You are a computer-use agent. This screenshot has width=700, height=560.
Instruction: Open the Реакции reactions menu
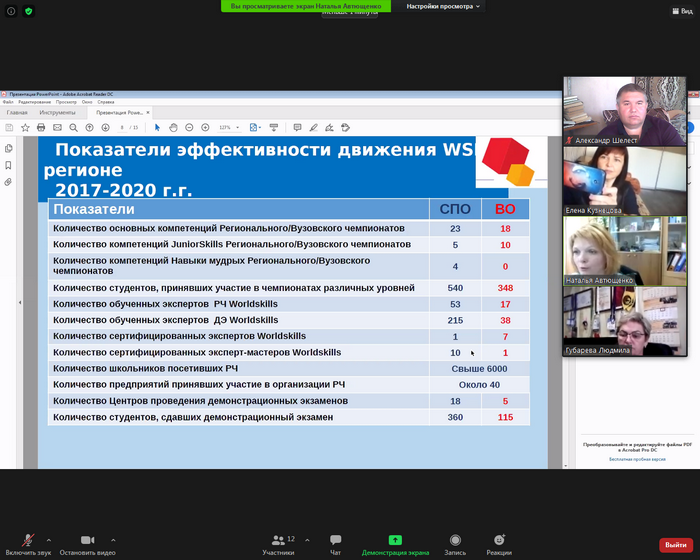499,541
